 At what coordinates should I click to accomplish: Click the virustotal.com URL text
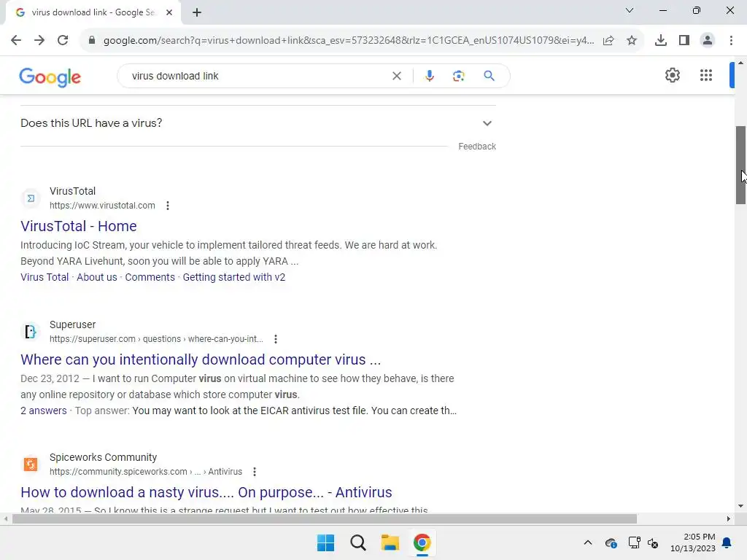click(102, 206)
